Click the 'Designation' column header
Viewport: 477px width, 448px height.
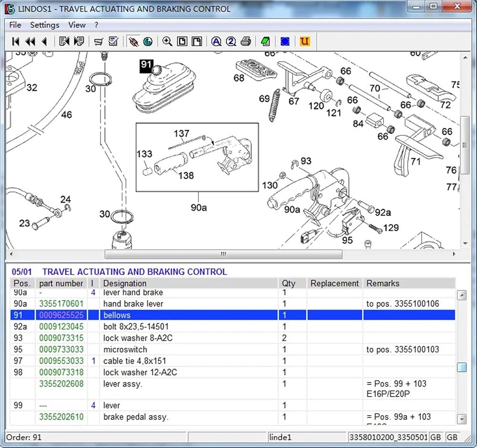188,283
